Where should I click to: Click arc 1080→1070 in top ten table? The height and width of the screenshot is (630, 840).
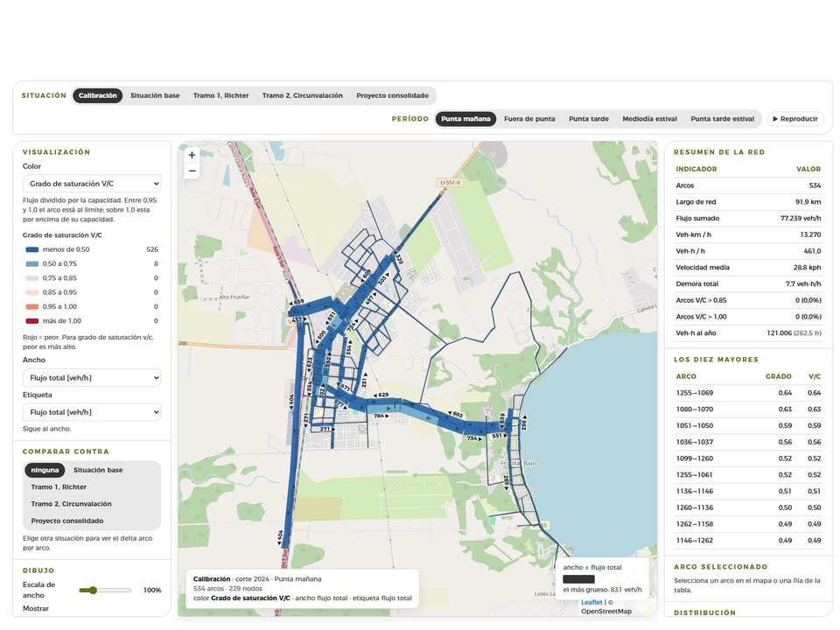tap(748, 409)
